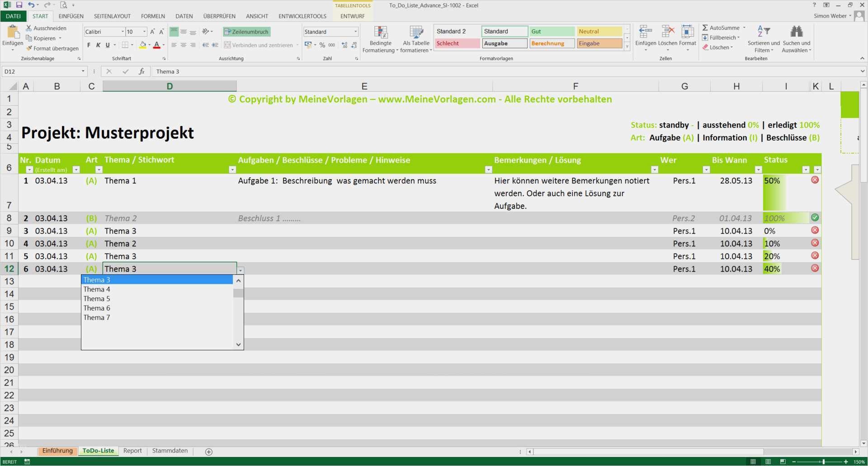This screenshot has height=466, width=868.
Task: Click the Neutral cell style
Action: (x=599, y=31)
